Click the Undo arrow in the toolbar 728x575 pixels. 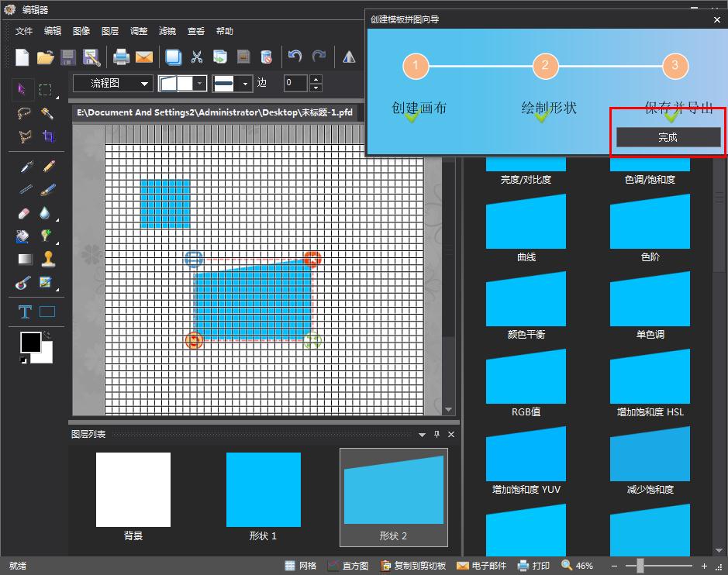pos(295,57)
